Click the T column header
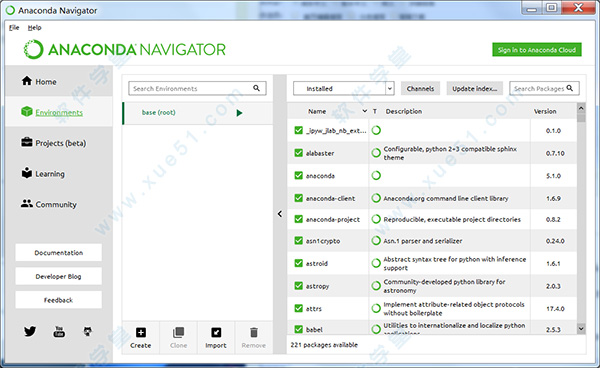Screen dimensions: 600x368 [x=375, y=111]
